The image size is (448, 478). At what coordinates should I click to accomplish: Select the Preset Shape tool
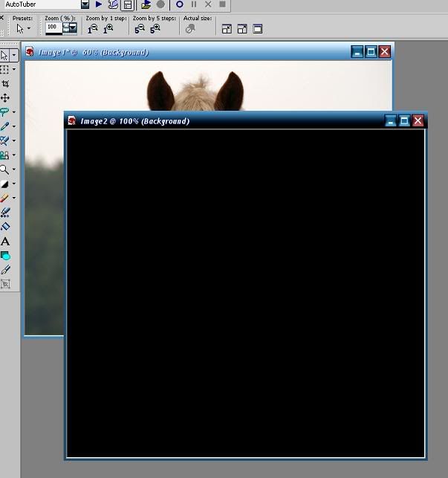[5, 256]
